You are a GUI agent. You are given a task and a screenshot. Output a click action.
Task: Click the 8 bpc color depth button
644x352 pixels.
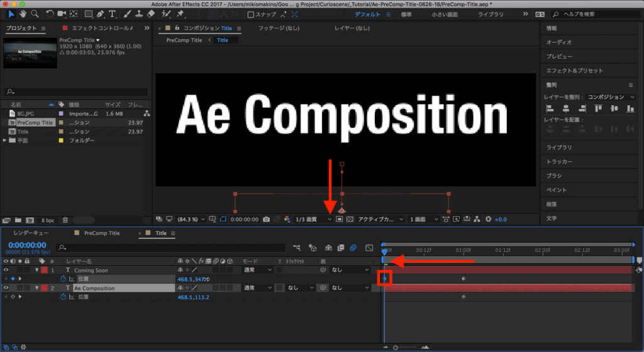(48, 220)
